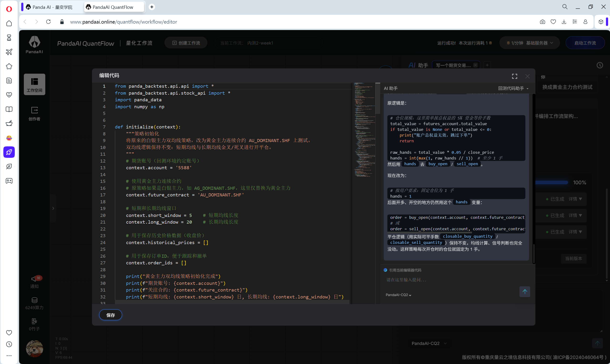Open history clock icon in Opera sidebar
This screenshot has width=610, height=364.
pos(9,344)
